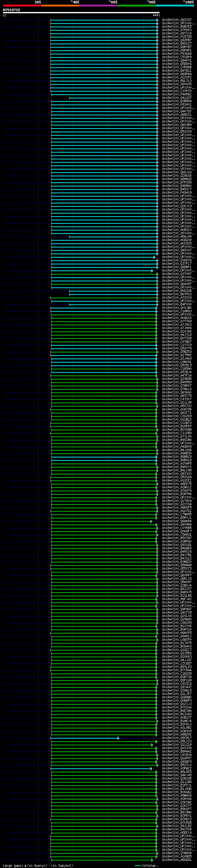Click the red 20% identity legend segment
197x868 pixels.
(x=22, y=6)
